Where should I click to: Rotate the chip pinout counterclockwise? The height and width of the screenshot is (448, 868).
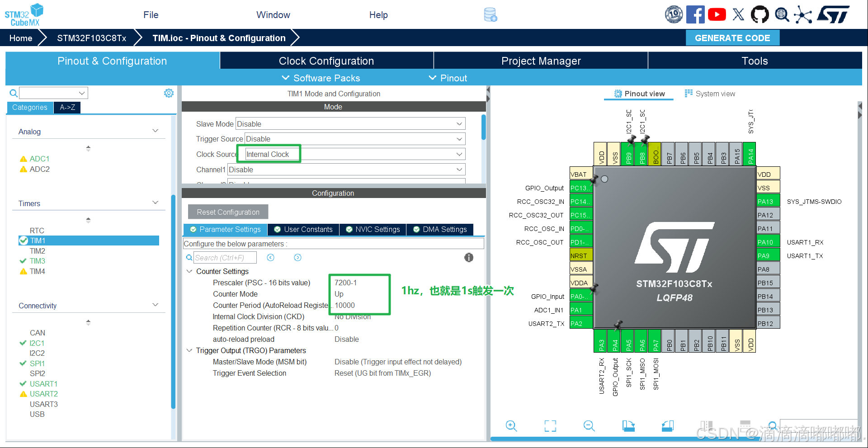point(667,425)
